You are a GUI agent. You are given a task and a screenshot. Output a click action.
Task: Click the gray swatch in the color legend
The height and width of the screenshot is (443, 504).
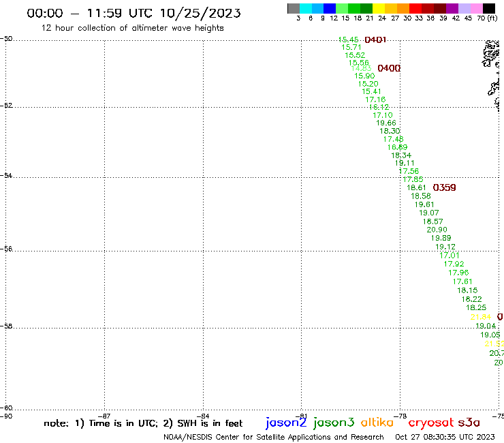click(294, 8)
